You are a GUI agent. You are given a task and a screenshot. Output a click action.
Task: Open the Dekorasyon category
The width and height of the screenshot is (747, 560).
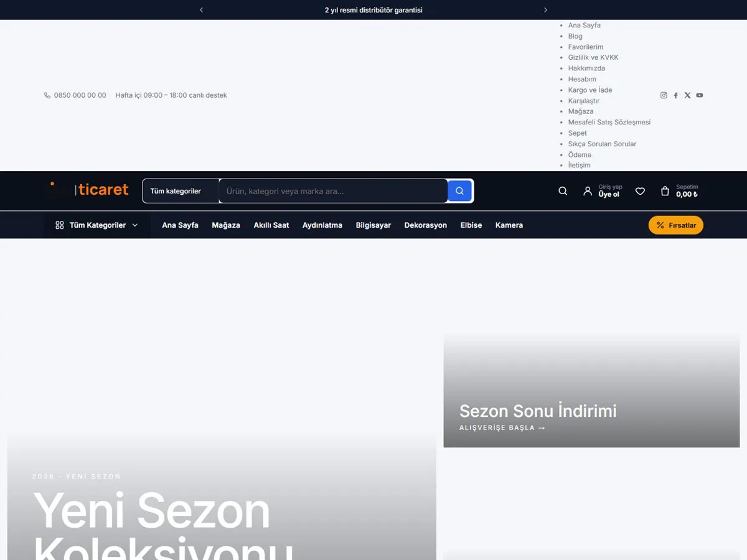426,225
